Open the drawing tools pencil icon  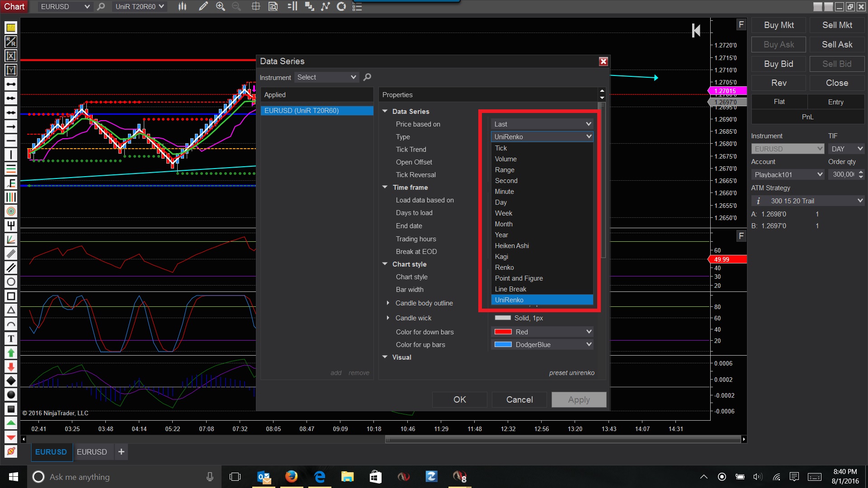[x=203, y=6]
